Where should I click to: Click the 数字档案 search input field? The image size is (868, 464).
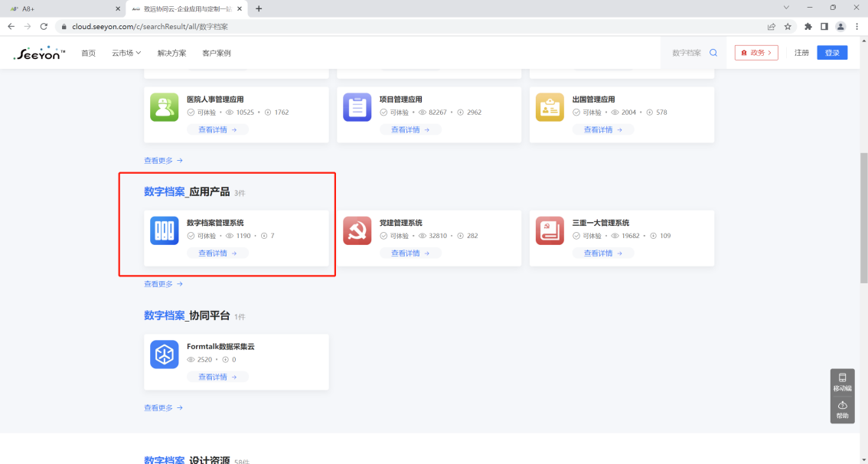click(687, 53)
